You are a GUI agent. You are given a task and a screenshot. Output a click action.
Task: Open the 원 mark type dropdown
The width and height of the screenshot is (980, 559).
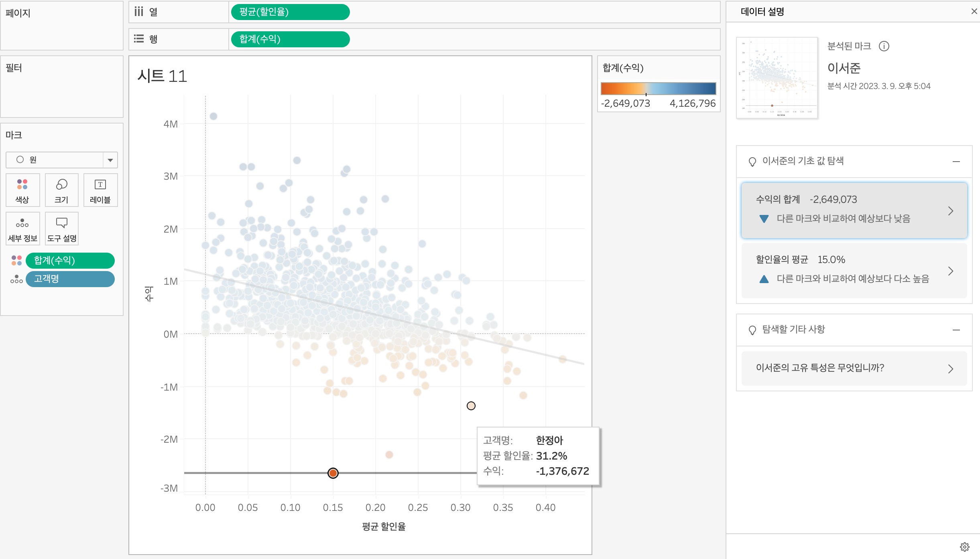tap(110, 160)
